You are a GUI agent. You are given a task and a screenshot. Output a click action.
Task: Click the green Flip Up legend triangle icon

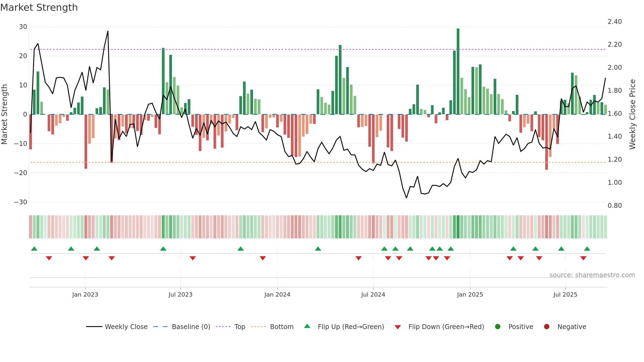pyautogui.click(x=307, y=326)
